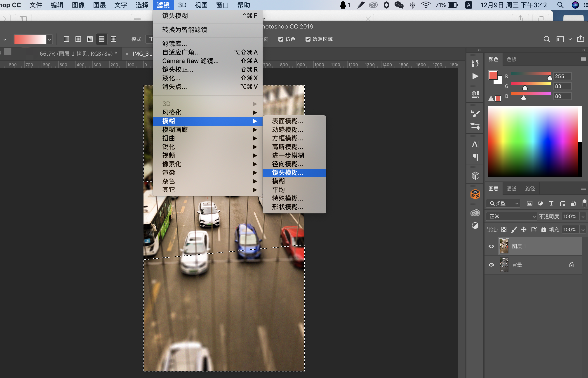Viewport: 588px width, 378px height.
Task: Open the Brush settings panel icon
Action: tap(475, 113)
